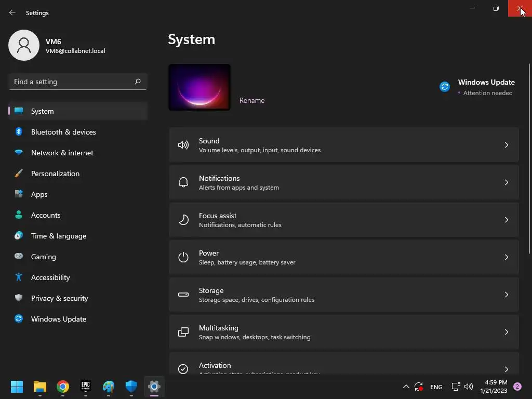
Task: Open File Explorer from taskbar
Action: point(39,387)
